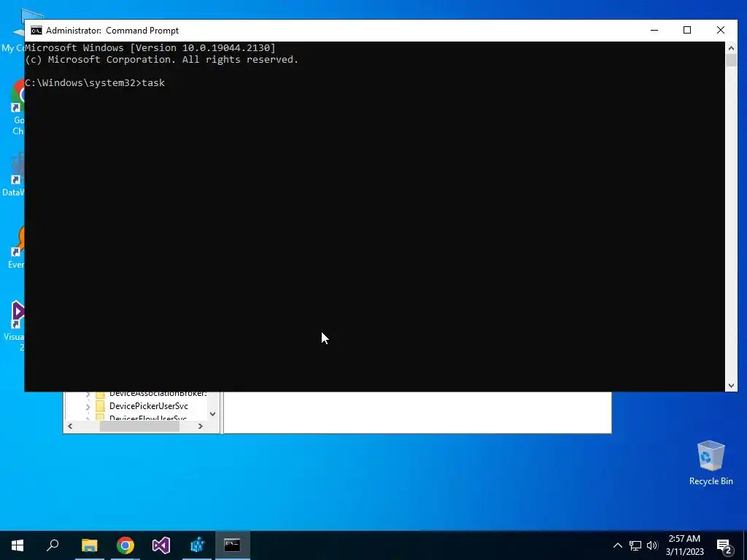
Task: Switch to Registry Editor taskbar icon
Action: 197,545
